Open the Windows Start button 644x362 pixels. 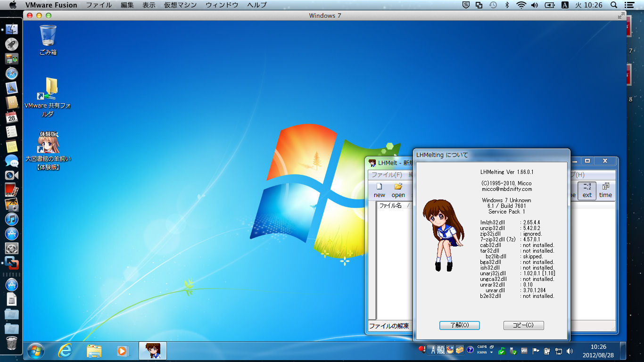tap(36, 351)
